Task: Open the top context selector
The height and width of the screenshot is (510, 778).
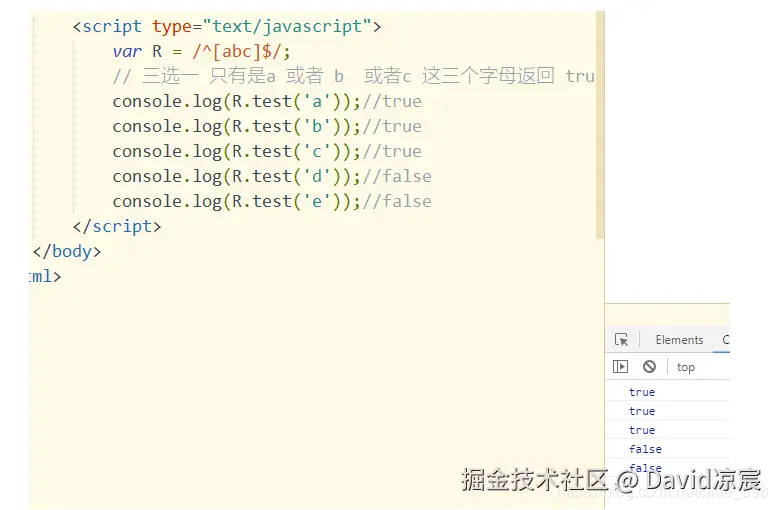Action: click(x=686, y=367)
